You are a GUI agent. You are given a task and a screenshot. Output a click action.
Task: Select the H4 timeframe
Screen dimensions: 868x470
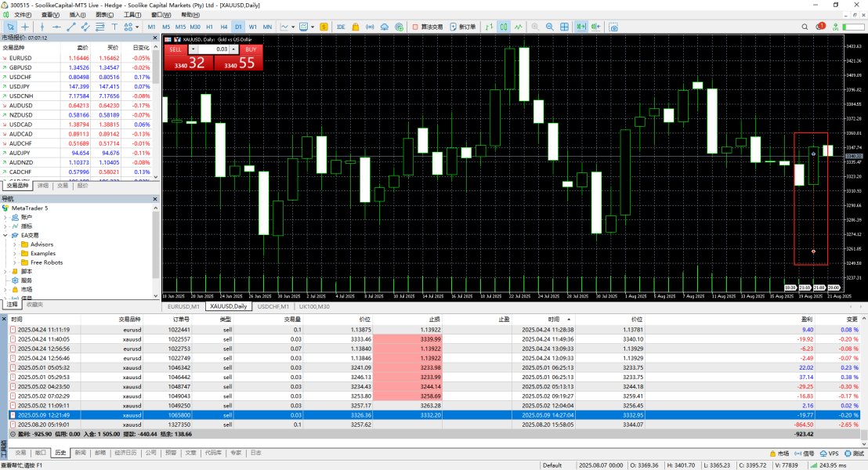click(223, 27)
